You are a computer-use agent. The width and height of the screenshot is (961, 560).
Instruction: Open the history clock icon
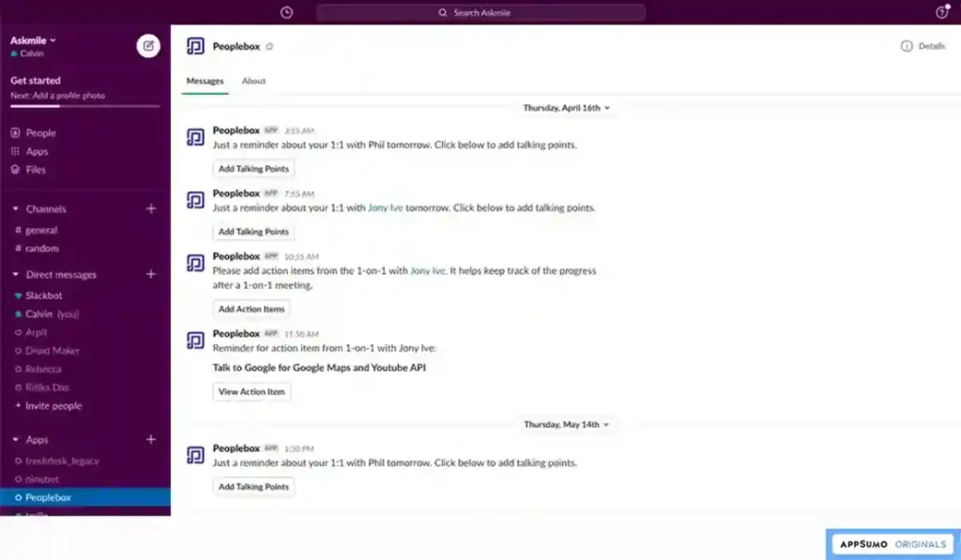click(x=286, y=12)
